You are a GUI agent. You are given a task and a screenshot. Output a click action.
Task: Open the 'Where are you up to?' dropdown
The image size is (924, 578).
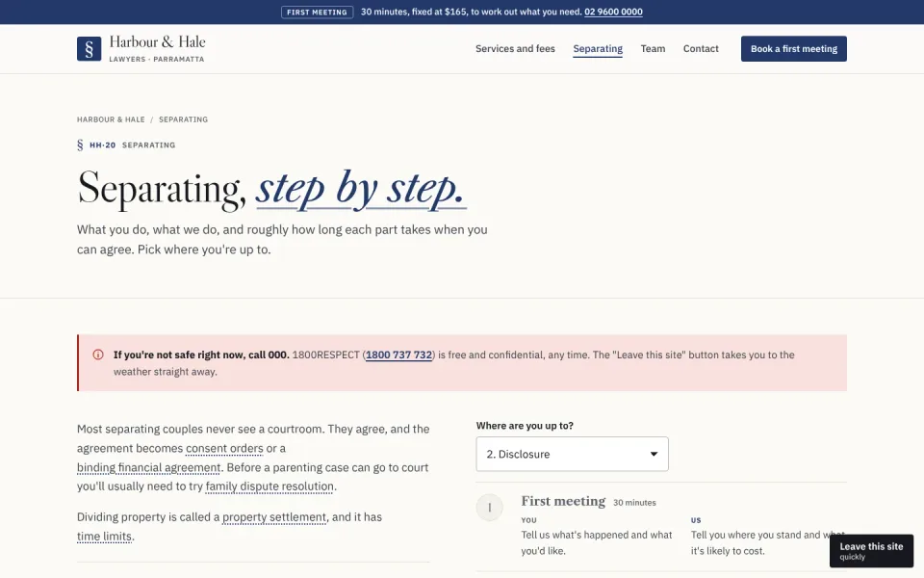[572, 454]
